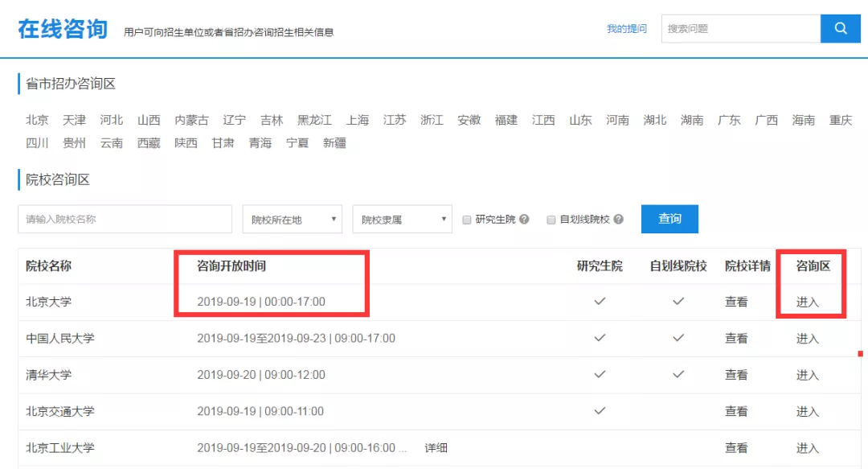Image resolution: width=868 pixels, height=469 pixels.
Task: Click 查看 for 中国人民大学
Action: (736, 338)
